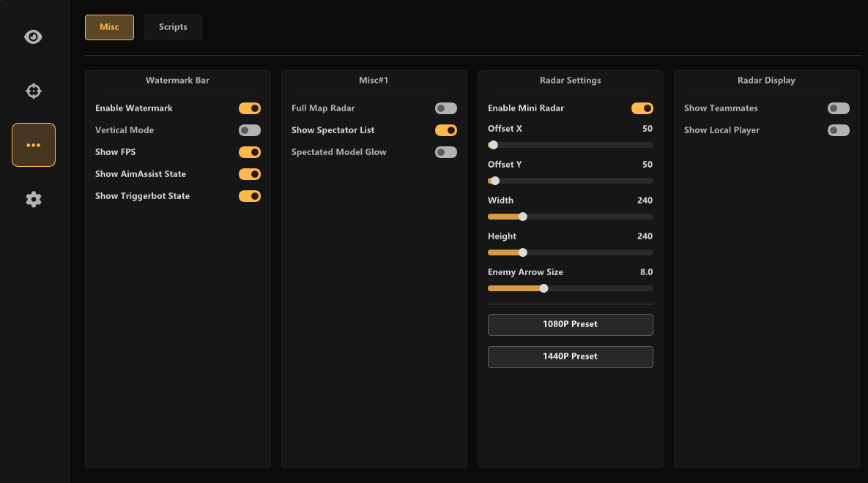Click the Show Local Player label
This screenshot has width=868, height=483.
tap(722, 130)
